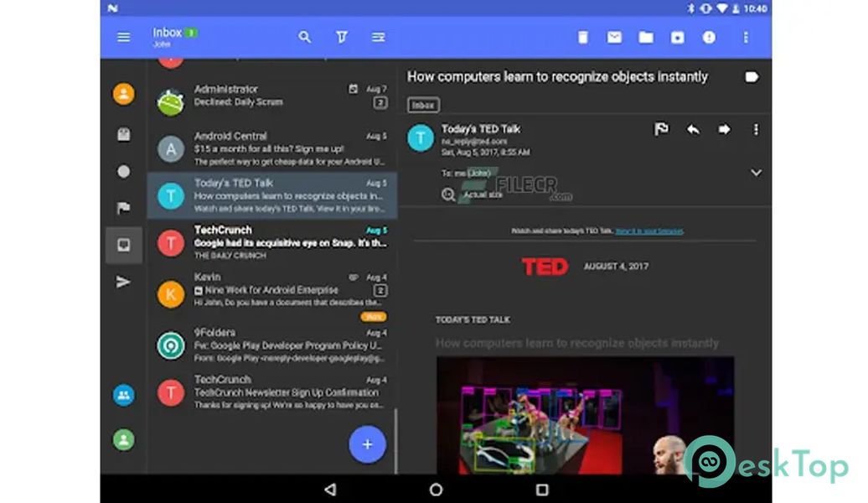Open the filter funnel icon

(x=342, y=37)
